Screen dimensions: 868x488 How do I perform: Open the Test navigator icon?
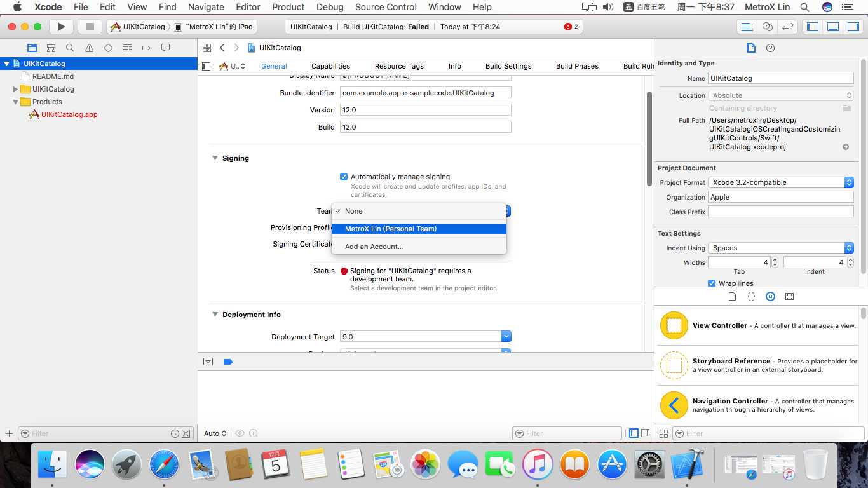coord(108,48)
